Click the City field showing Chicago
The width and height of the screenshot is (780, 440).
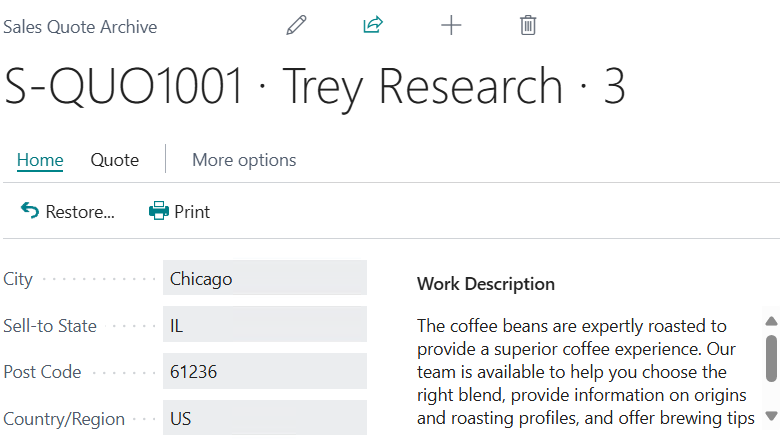(264, 278)
